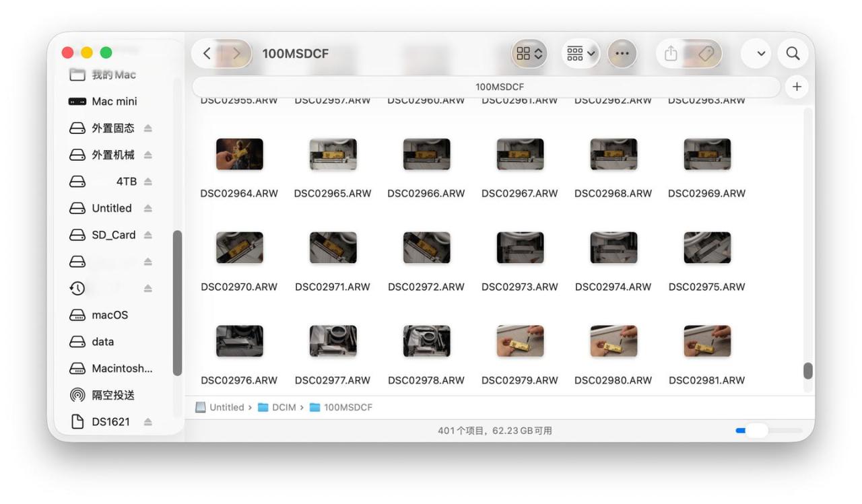Select the DSC02969.ARW thumbnail
The height and width of the screenshot is (504, 862).
tap(707, 154)
